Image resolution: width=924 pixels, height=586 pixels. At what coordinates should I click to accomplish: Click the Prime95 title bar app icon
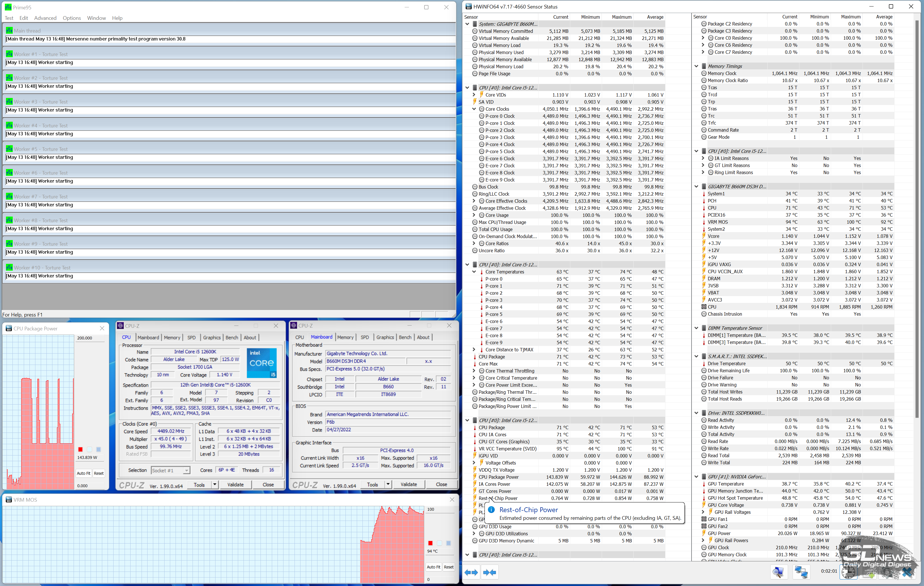(x=8, y=7)
